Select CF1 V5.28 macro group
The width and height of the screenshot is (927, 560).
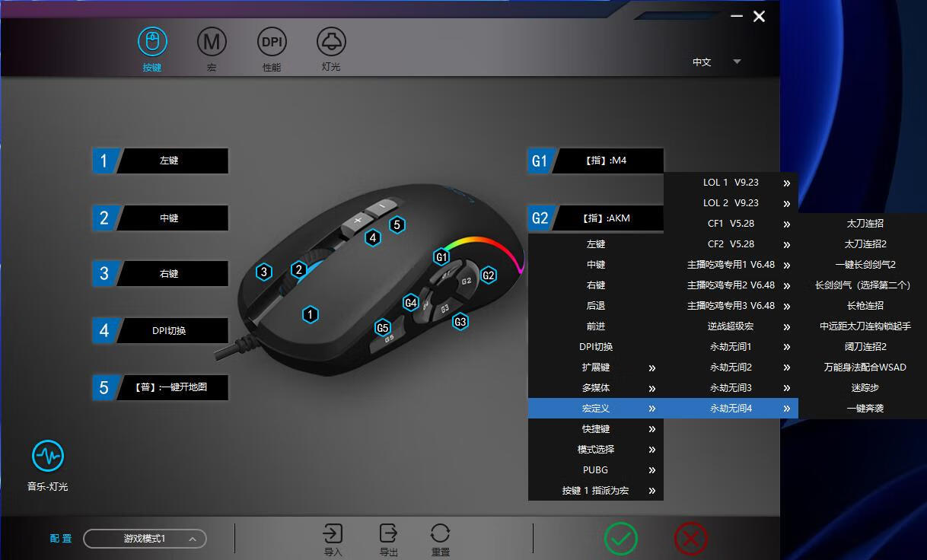(x=731, y=224)
